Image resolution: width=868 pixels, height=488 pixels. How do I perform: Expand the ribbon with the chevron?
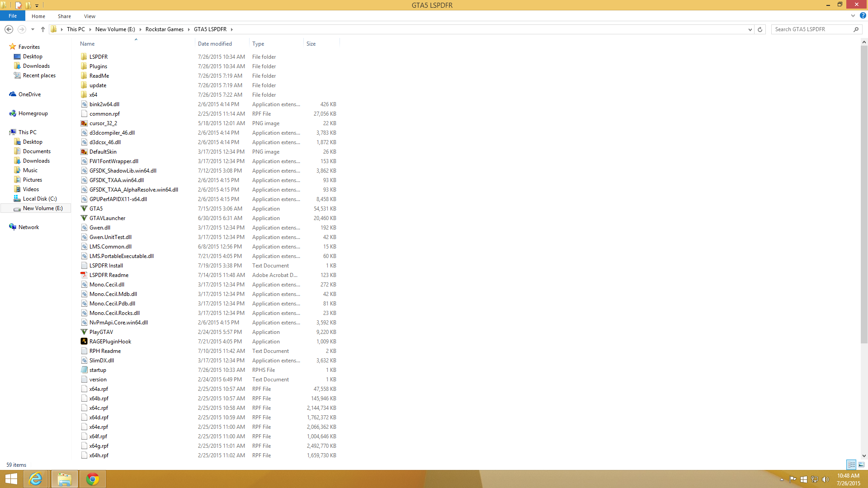click(x=853, y=16)
